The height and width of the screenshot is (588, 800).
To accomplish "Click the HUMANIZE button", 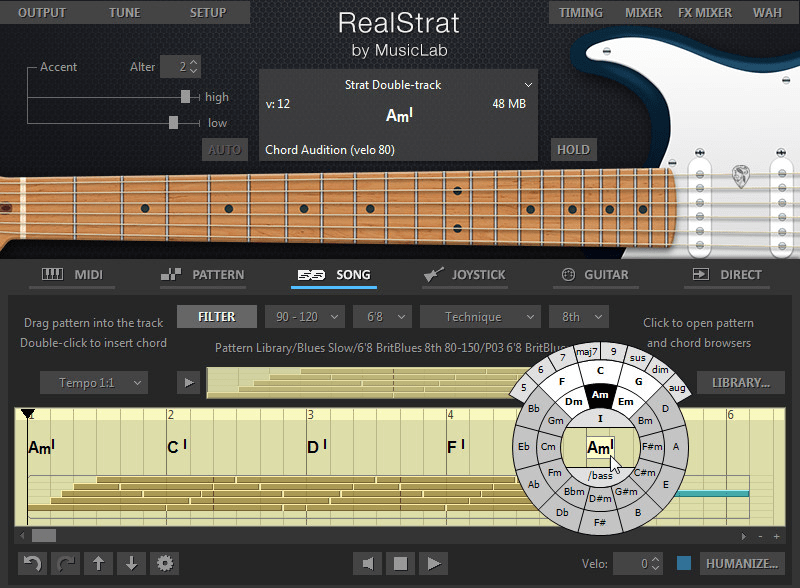I will [x=742, y=563].
